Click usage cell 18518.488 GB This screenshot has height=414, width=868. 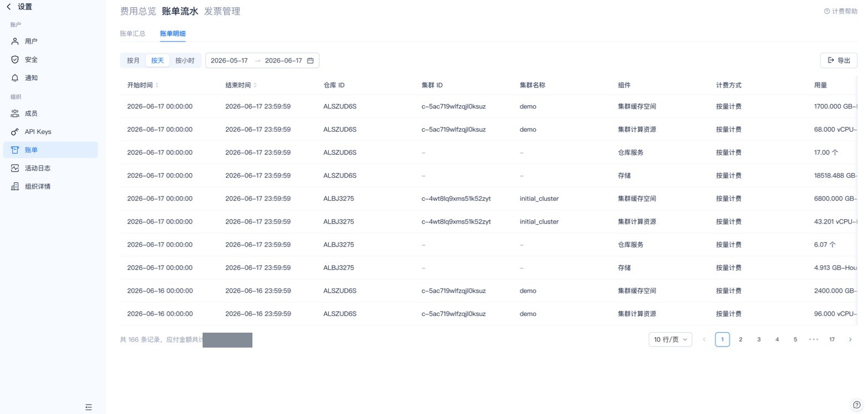click(x=836, y=175)
